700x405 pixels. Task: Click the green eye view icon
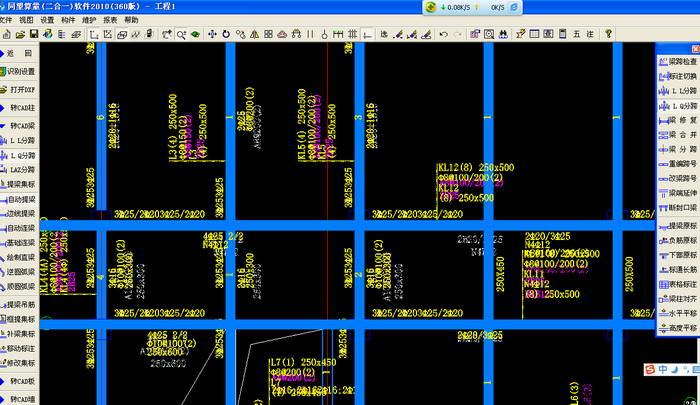click(x=195, y=34)
